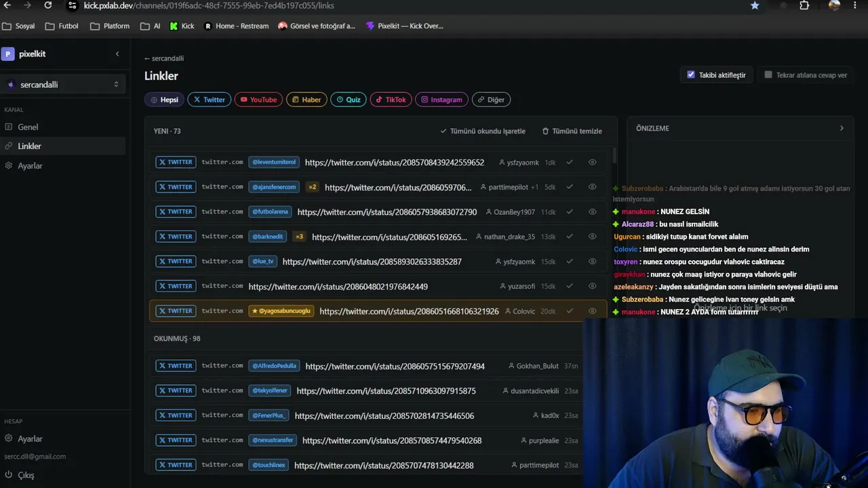Open the Platform bookmarks folder
Image resolution: width=868 pixels, height=488 pixels.
(x=110, y=26)
